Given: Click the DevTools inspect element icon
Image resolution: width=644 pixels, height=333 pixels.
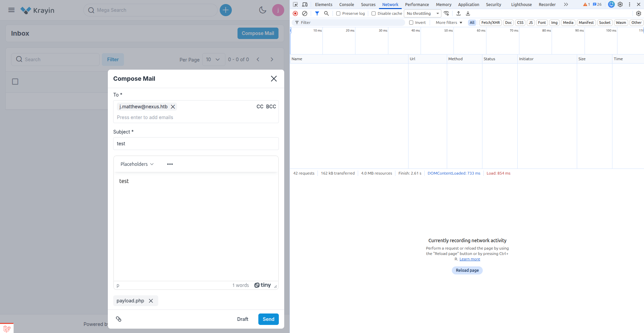Looking at the screenshot, I should [295, 4].
